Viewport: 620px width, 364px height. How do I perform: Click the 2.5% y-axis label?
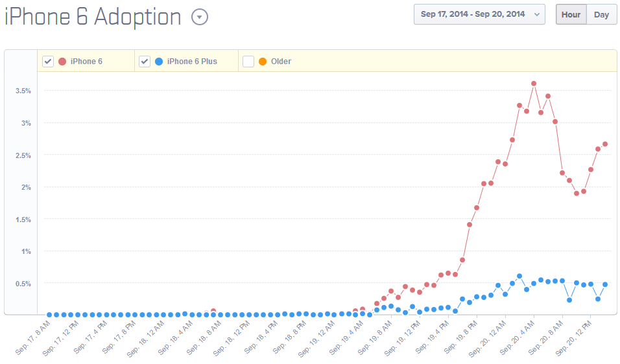(23, 155)
